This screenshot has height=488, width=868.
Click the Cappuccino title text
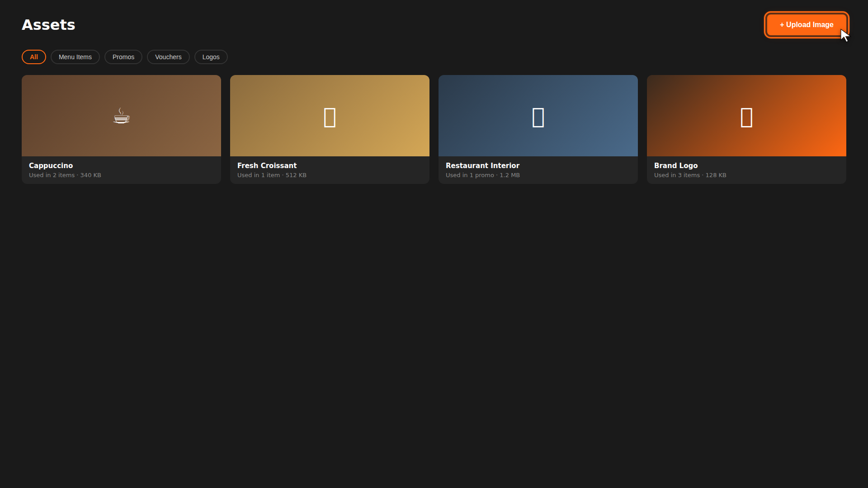pyautogui.click(x=51, y=166)
